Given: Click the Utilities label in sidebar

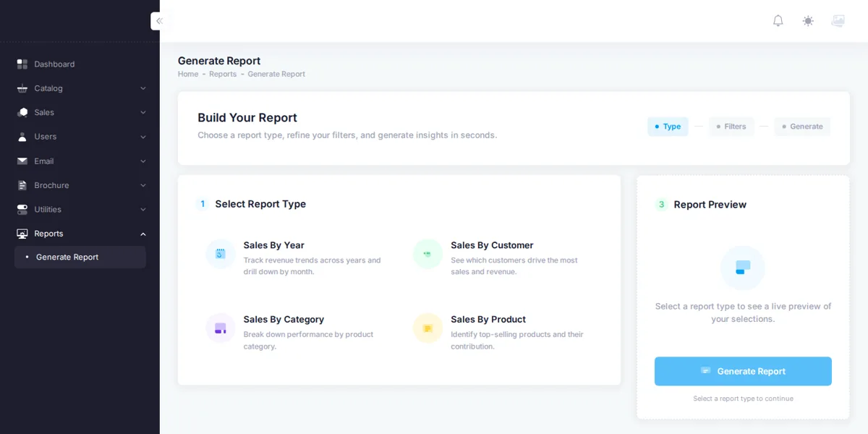Looking at the screenshot, I should [48, 209].
